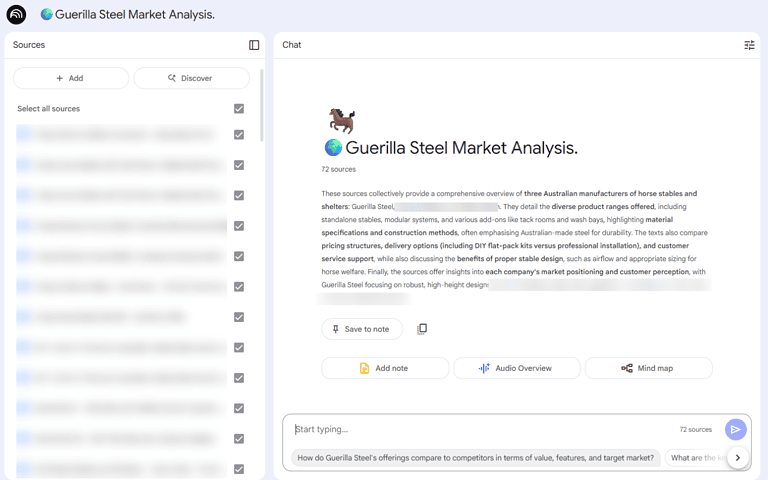Save summary to note
The image size is (768, 480).
coord(361,329)
